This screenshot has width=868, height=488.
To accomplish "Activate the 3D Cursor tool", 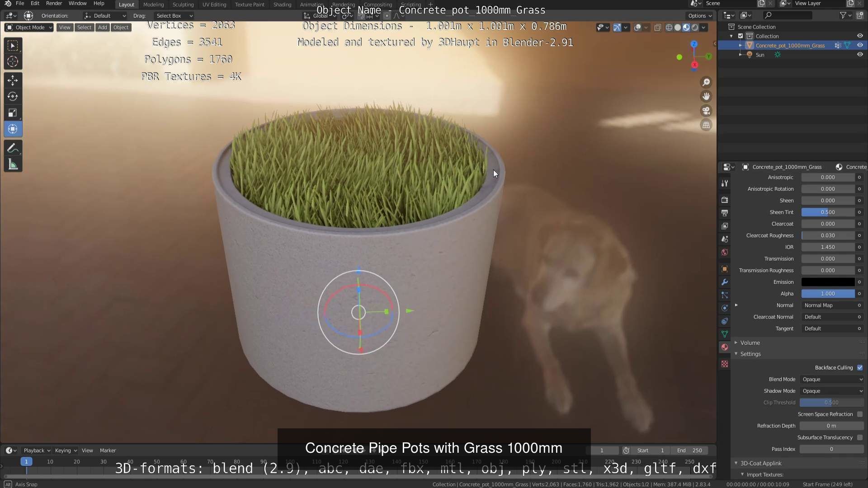I will 13,61.
